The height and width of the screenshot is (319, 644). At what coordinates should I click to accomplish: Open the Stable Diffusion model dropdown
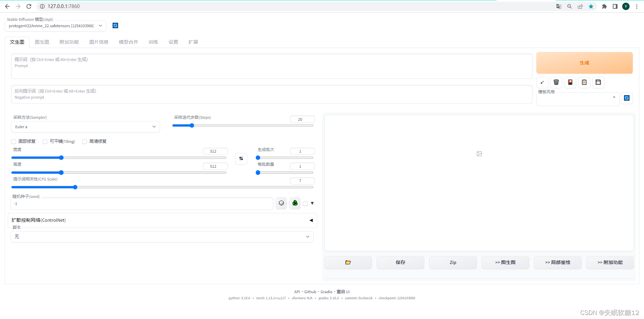56,26
